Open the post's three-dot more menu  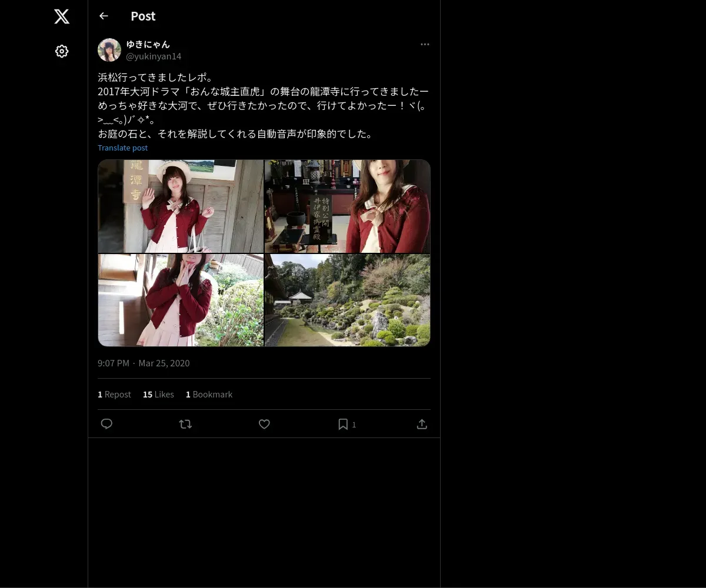[x=425, y=44]
